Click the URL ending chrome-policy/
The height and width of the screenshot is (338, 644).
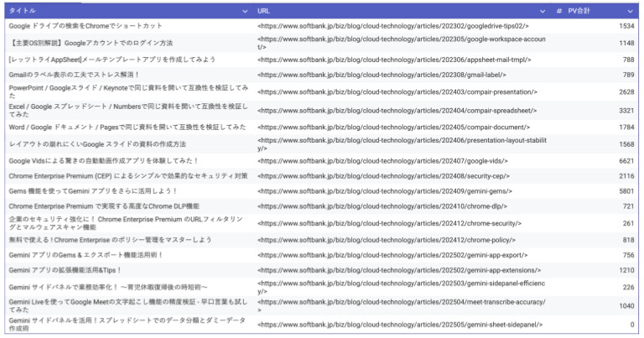click(x=387, y=240)
